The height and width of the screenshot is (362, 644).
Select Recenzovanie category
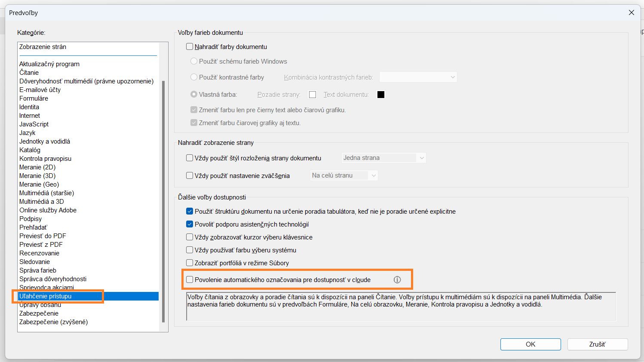click(40, 253)
